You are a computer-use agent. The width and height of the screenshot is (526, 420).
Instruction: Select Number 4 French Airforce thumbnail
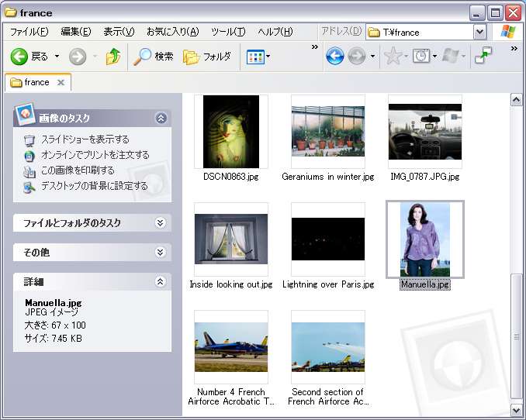tap(231, 347)
